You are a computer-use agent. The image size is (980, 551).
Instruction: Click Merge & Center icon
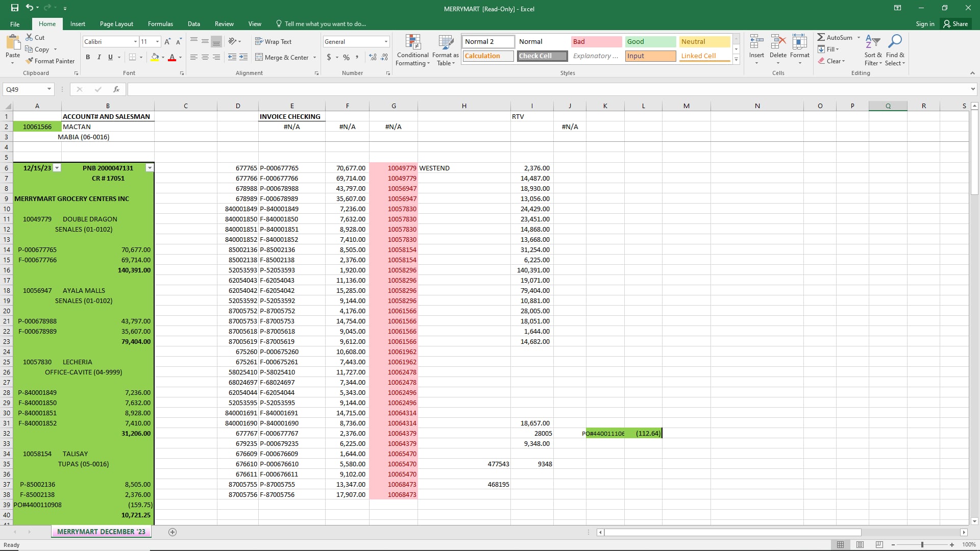pos(259,57)
